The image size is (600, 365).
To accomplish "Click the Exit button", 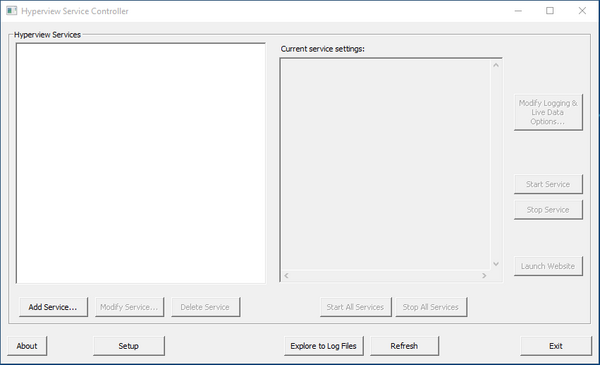I will [x=556, y=346].
